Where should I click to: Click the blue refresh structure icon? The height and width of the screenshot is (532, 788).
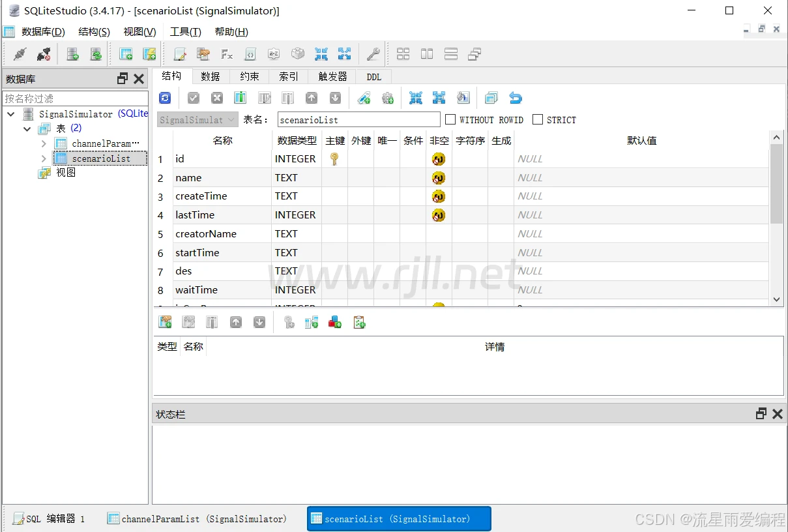coord(165,98)
